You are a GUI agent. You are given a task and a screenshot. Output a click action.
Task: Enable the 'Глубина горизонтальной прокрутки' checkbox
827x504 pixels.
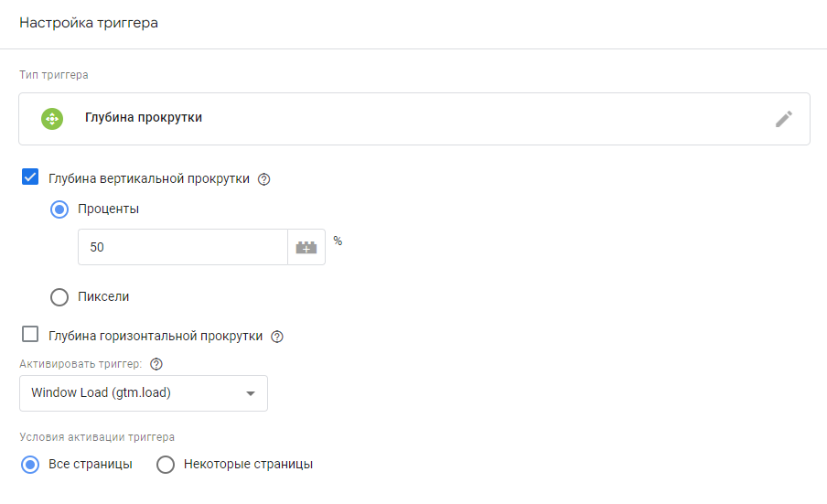click(x=30, y=335)
